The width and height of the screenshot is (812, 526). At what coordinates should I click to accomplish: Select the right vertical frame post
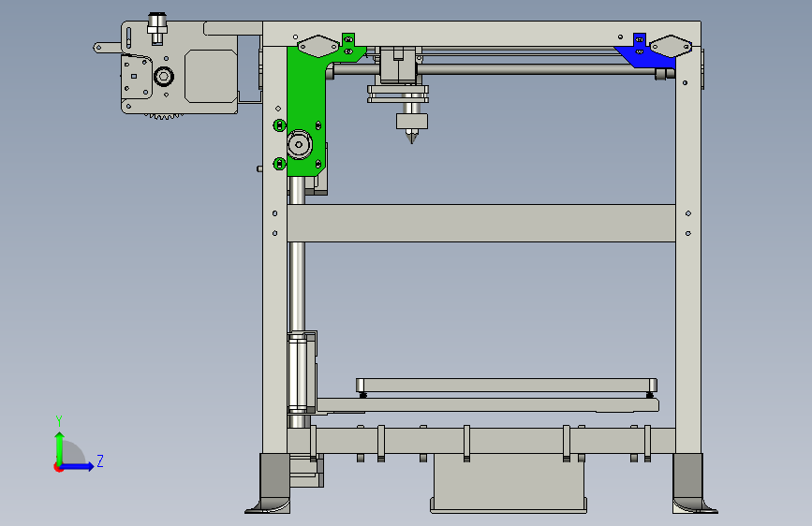688,250
